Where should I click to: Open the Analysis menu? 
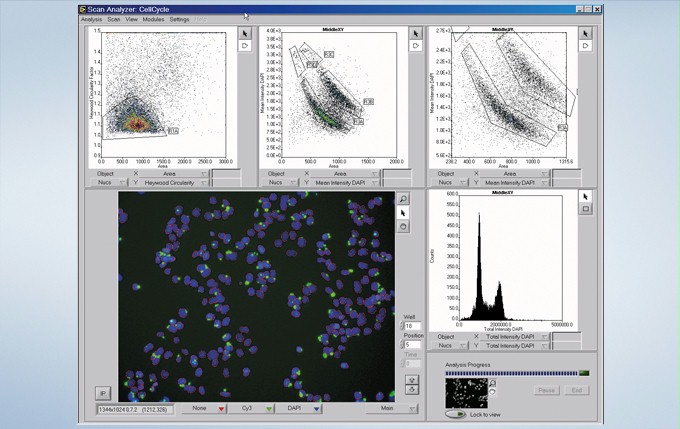pos(91,19)
